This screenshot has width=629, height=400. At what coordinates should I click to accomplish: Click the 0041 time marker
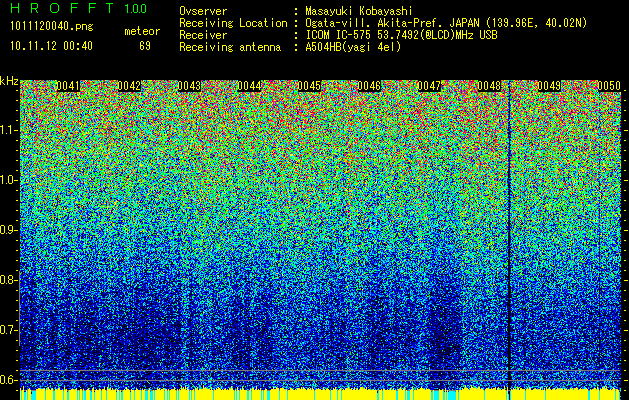[68, 86]
